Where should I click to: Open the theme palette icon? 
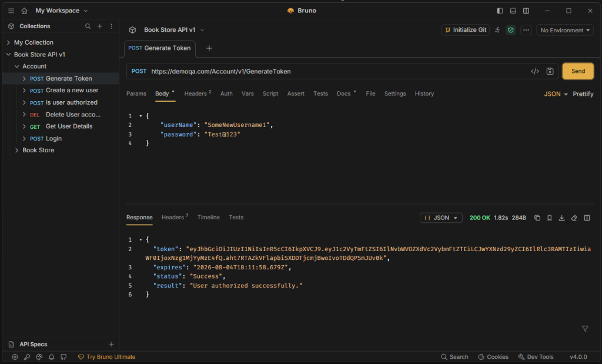pos(39,357)
